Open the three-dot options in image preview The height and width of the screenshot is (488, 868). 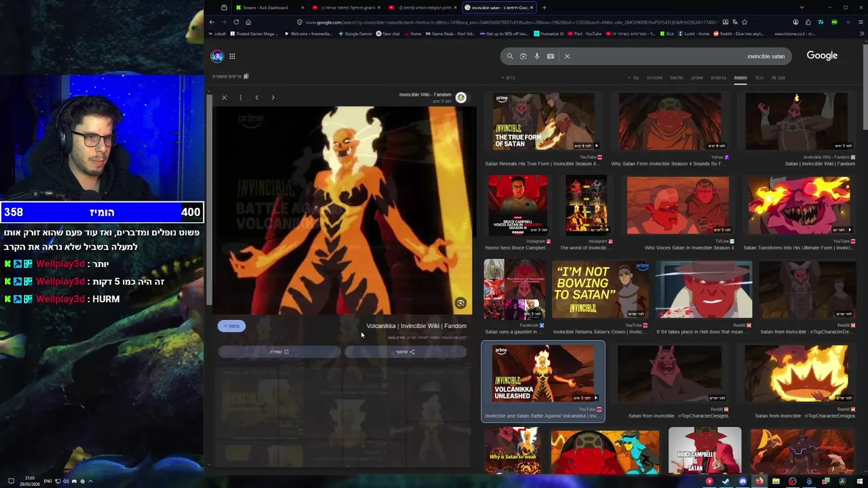pos(240,98)
